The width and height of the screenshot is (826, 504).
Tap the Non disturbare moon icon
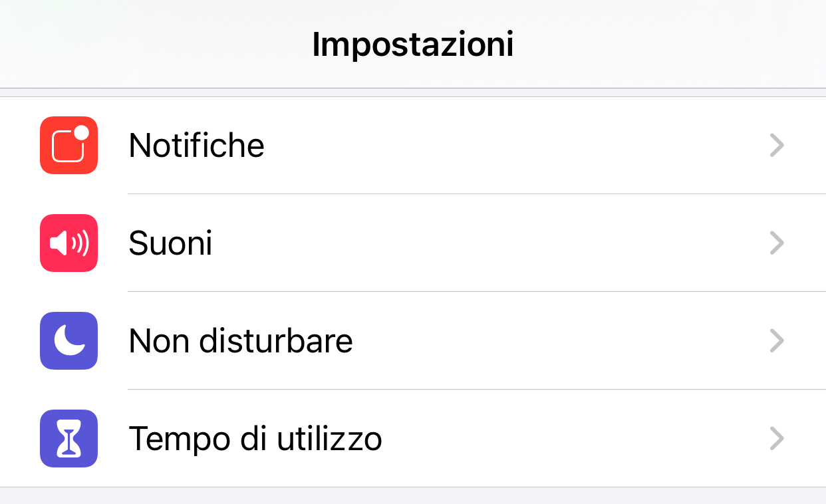pyautogui.click(x=69, y=340)
